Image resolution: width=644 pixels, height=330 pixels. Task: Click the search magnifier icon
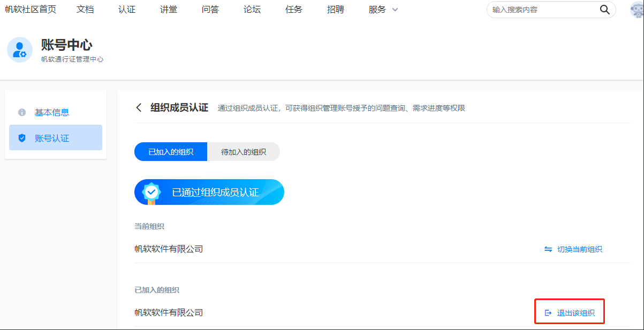click(x=604, y=10)
